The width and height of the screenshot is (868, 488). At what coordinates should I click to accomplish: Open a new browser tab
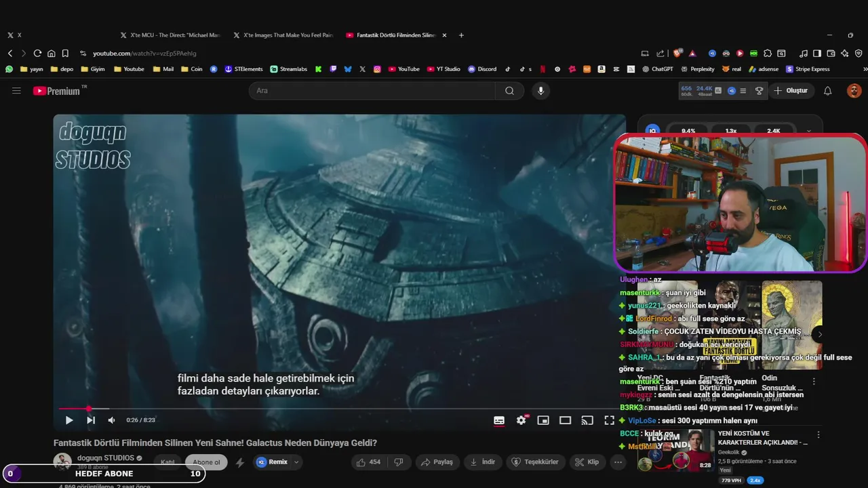[461, 35]
